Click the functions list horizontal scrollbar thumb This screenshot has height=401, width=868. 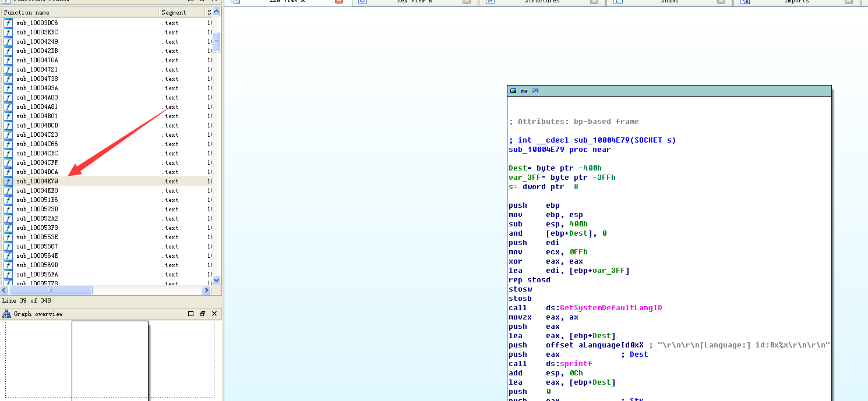tap(51, 290)
